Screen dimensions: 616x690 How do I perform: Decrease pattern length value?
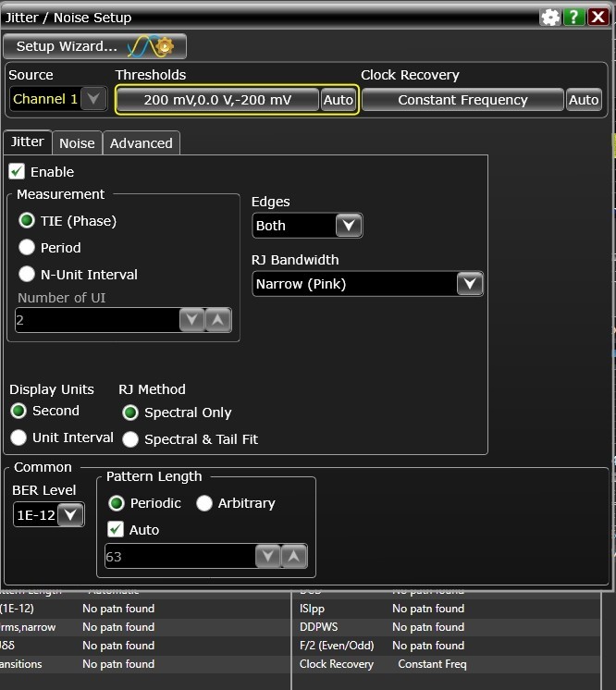coord(268,557)
